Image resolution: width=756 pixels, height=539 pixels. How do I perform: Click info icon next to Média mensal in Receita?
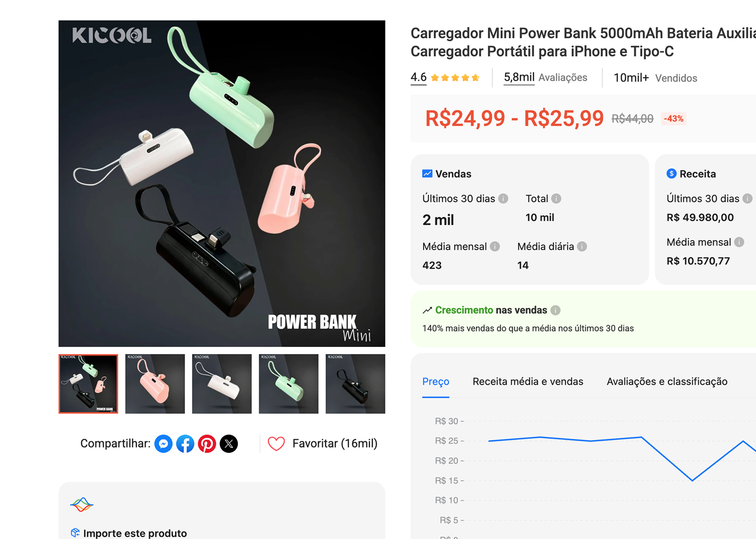pos(739,242)
